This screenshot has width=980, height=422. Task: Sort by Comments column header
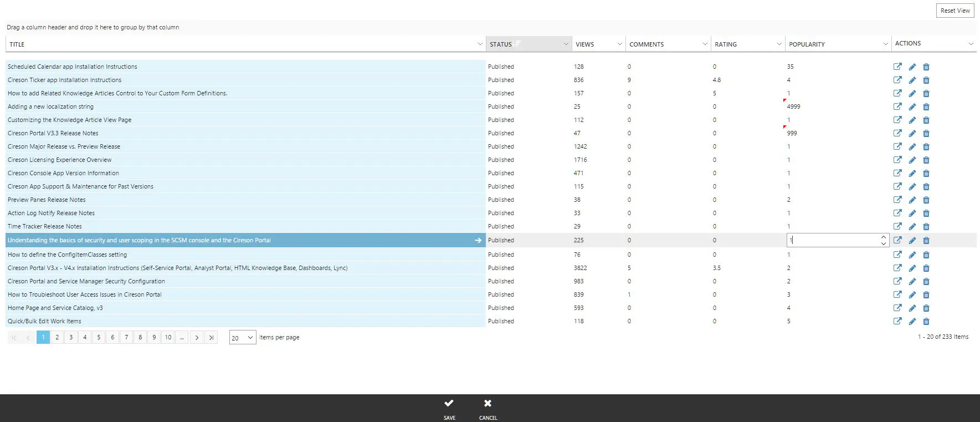pos(647,44)
